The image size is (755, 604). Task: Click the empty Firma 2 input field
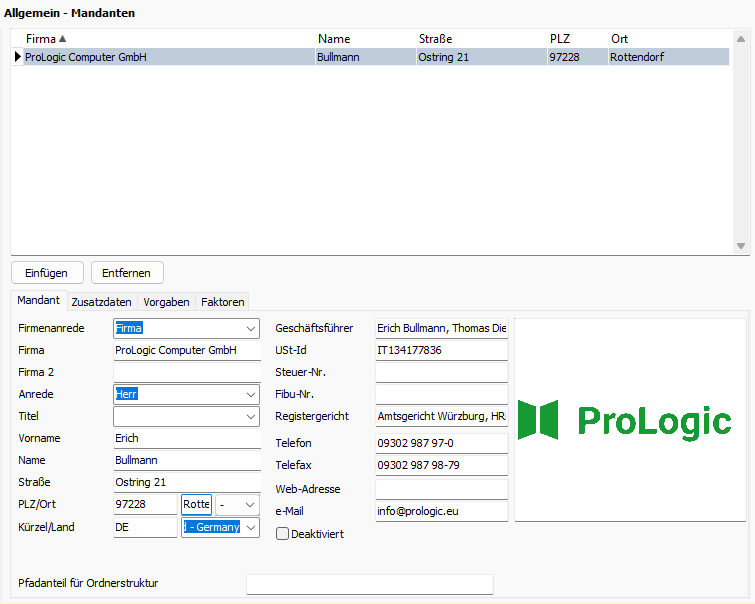pos(187,373)
